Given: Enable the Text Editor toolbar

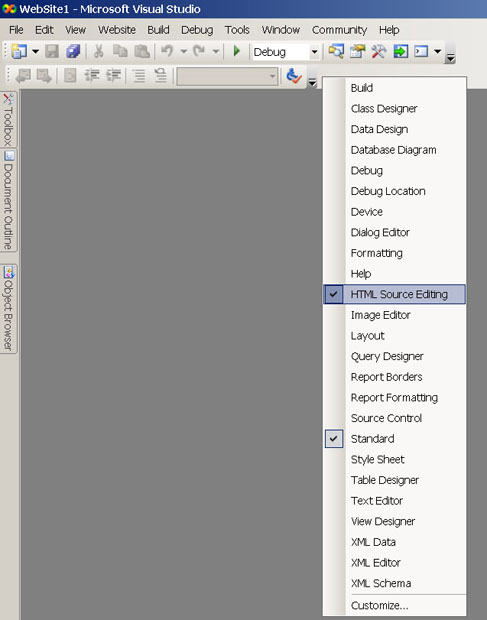Looking at the screenshot, I should [394, 501].
